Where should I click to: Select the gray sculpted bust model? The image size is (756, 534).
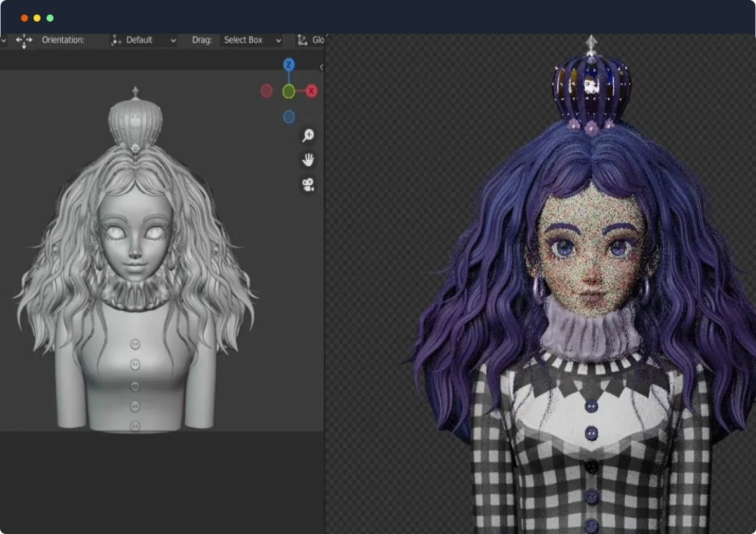pyautogui.click(x=135, y=259)
